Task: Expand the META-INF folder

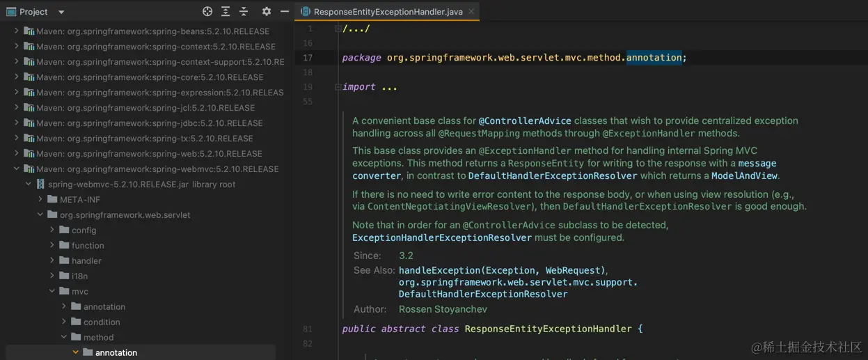Action: tap(40, 199)
